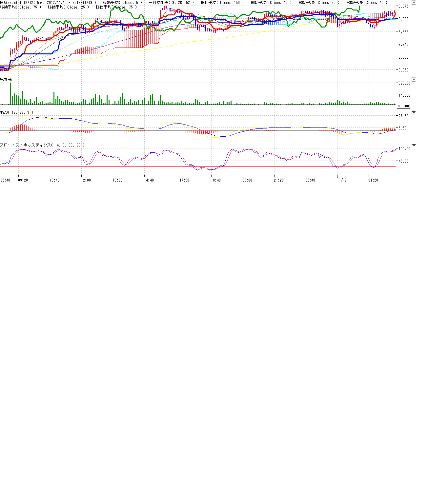Screen dimensions: 448x485
Task: Click the tallest green volume bar near 09:20
Action: [x=10, y=93]
